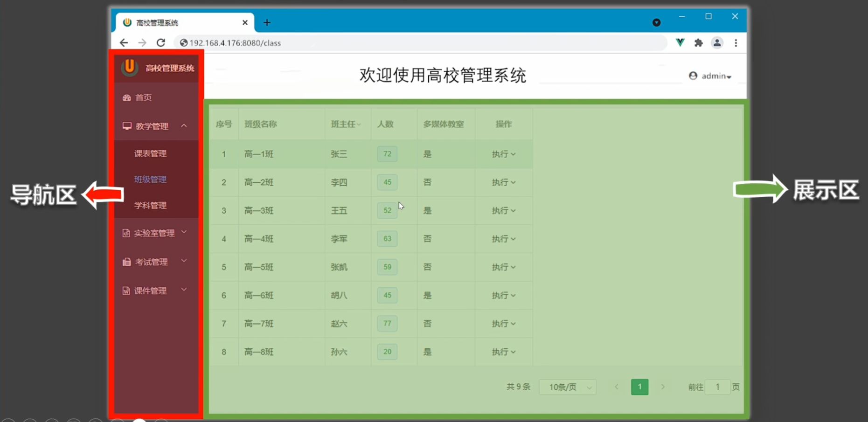Click the next page arrow

(663, 387)
